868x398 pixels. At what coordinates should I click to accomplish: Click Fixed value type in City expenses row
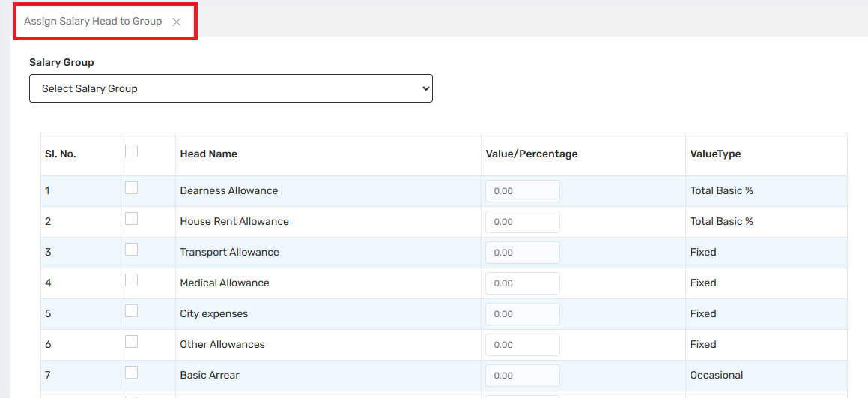pyautogui.click(x=703, y=314)
